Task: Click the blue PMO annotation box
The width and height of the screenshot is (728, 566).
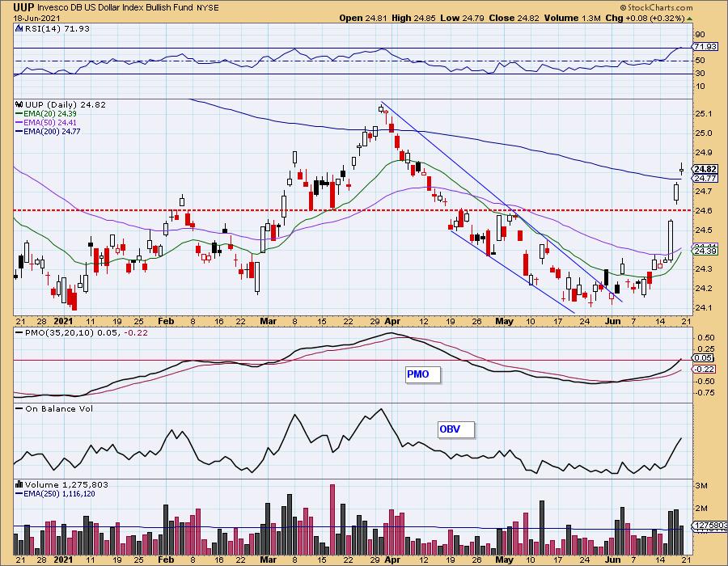Action: (x=422, y=374)
